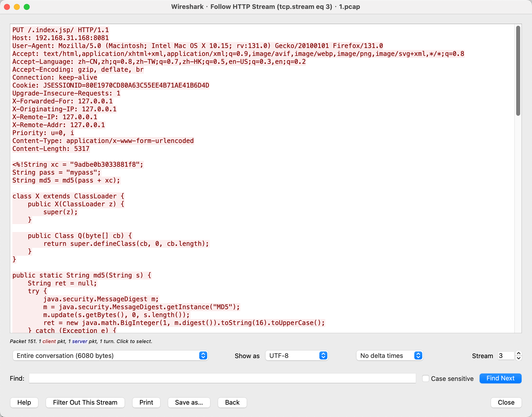Click Filter Out This Stream button
The width and height of the screenshot is (532, 417).
85,402
